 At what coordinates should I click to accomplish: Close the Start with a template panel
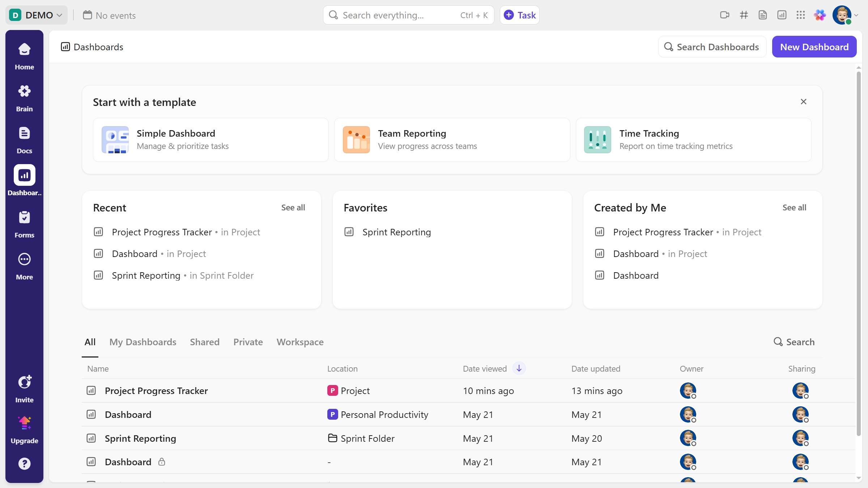[803, 102]
